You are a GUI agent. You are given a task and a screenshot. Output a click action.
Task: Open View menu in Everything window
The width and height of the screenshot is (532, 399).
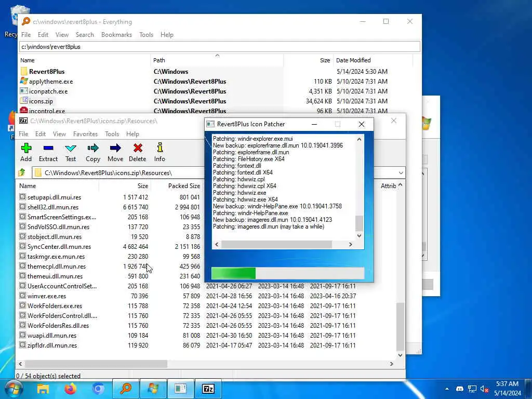(x=62, y=35)
